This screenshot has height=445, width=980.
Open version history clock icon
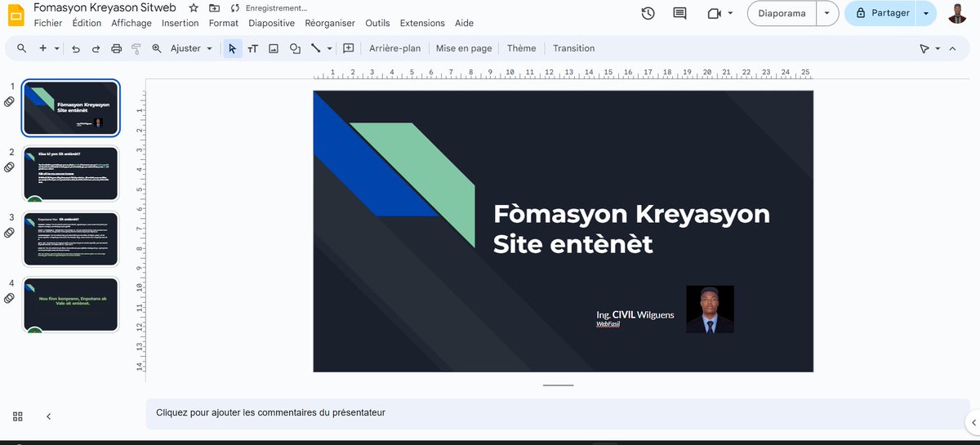coord(648,13)
